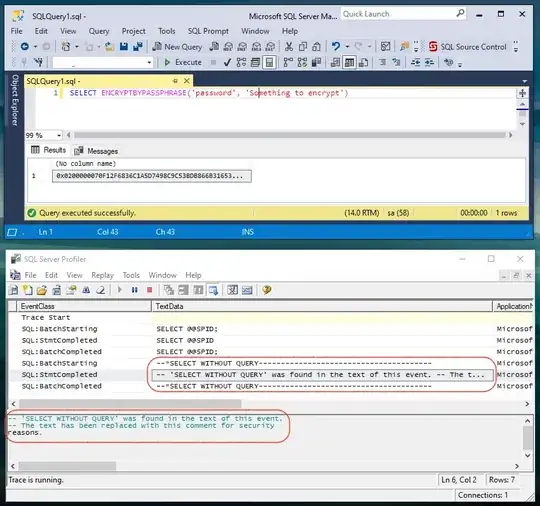Toggle auto scroll window in Profiler toolbar
This screenshot has width=540, height=506.
click(x=213, y=290)
